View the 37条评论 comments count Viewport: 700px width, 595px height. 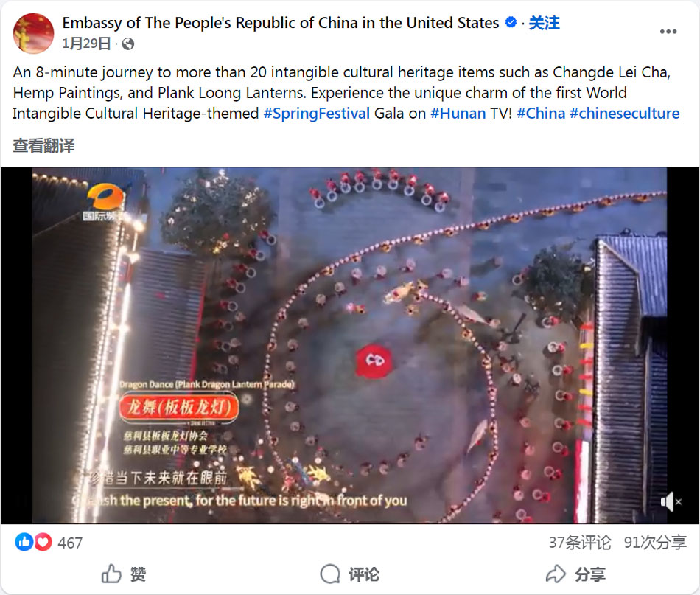pos(579,543)
